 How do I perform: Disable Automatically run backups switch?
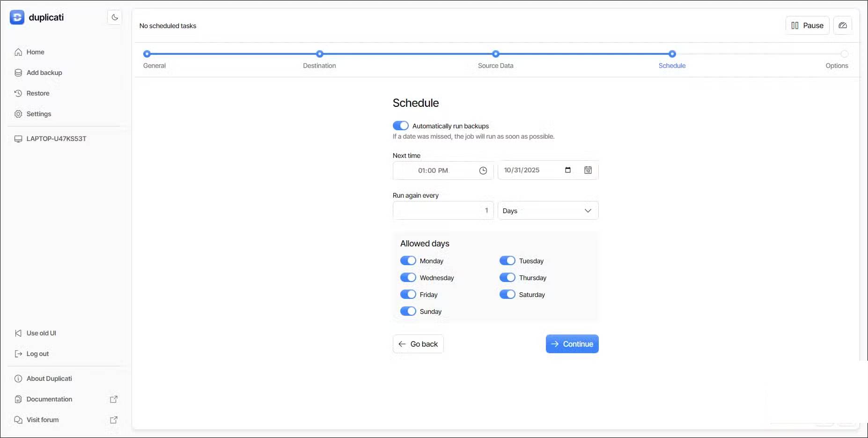tap(401, 126)
